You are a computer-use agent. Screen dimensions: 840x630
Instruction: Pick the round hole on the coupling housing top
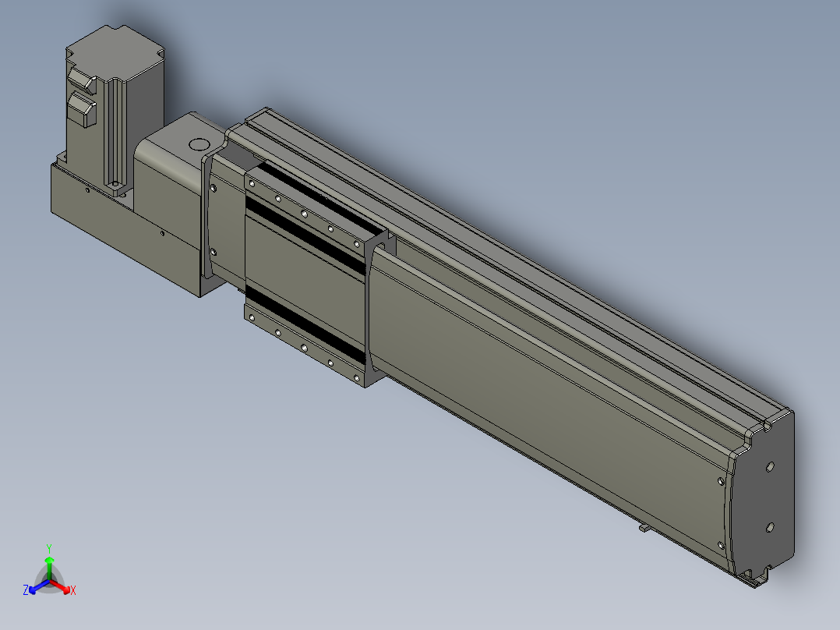coord(199,144)
